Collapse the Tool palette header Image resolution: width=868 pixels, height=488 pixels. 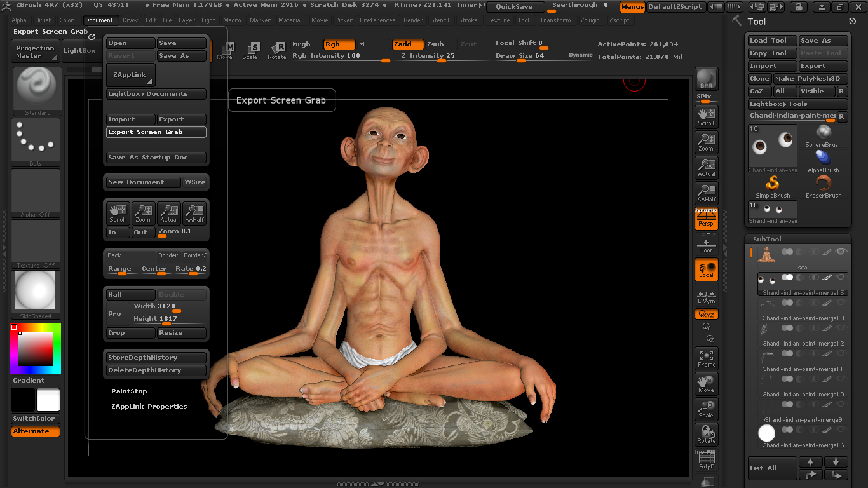click(756, 22)
